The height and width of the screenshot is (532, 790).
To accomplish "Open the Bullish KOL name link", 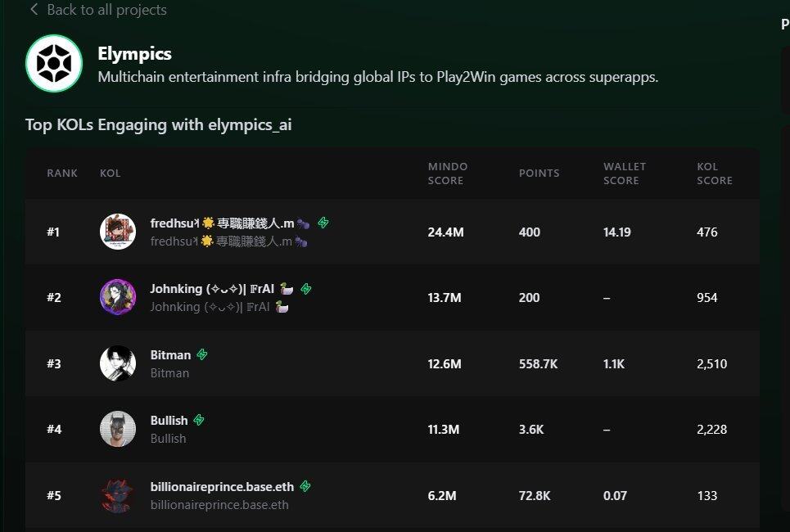I will pos(169,420).
